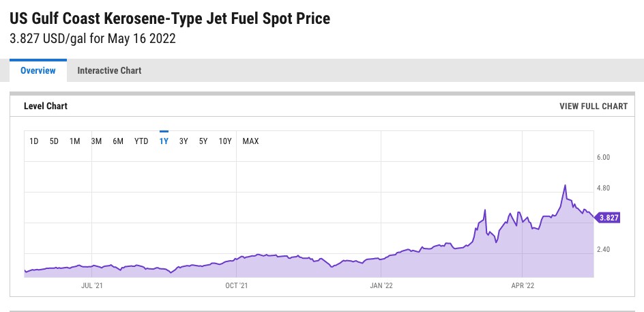Show the 10Y price history
This screenshot has height=312, width=644.
pos(225,141)
